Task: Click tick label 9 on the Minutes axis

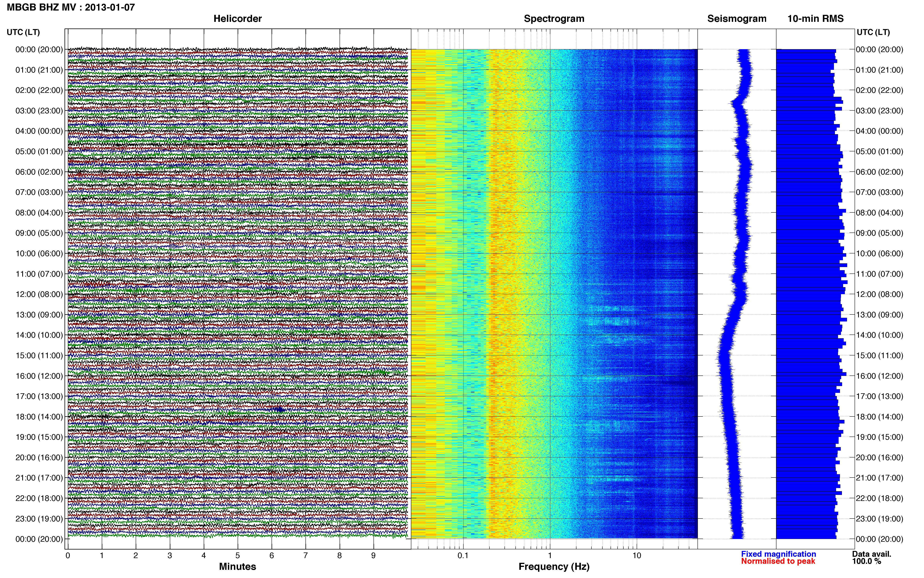Action: (x=373, y=555)
